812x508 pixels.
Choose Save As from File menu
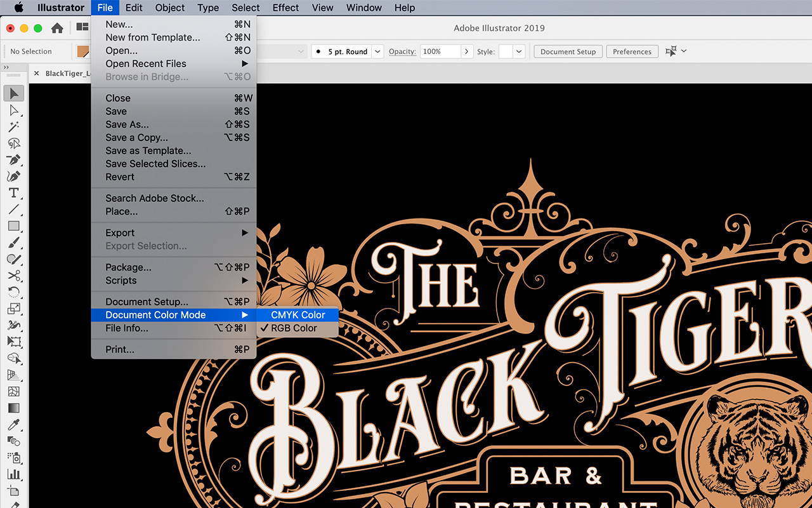coord(174,124)
